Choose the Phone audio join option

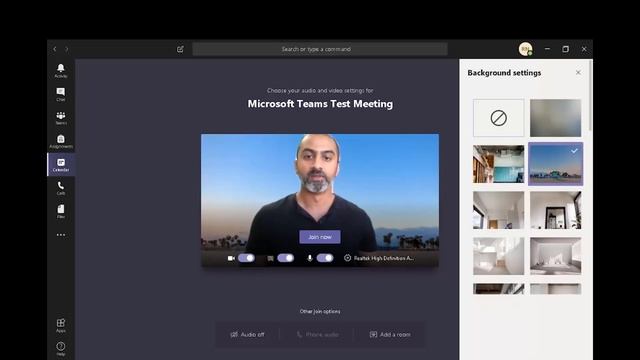318,334
